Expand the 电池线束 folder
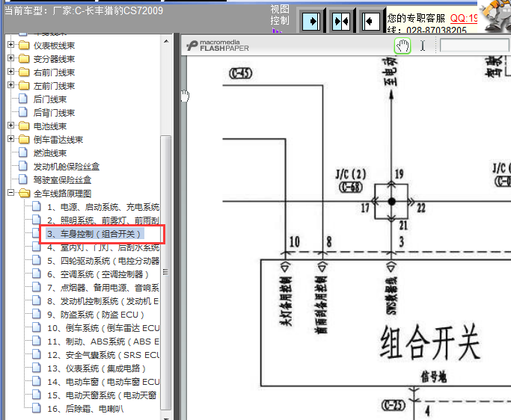 [10, 126]
